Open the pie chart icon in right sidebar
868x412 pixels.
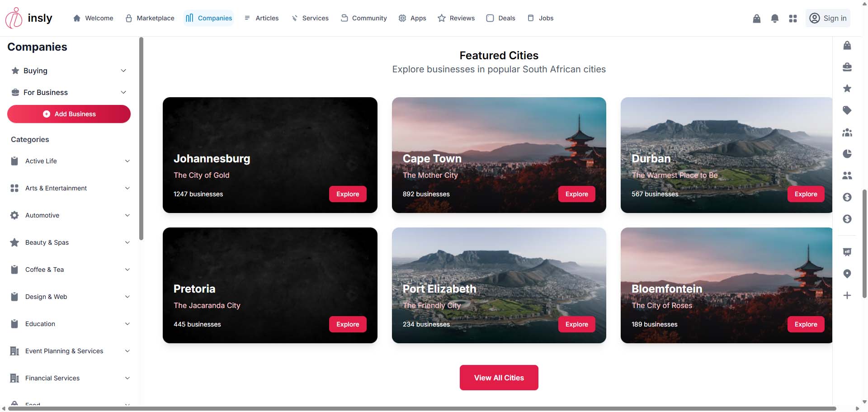(x=847, y=154)
